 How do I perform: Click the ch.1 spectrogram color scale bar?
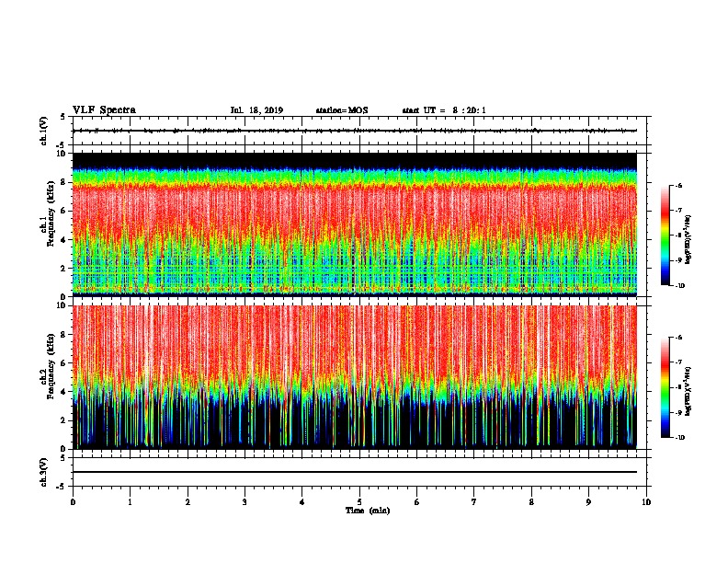pyautogui.click(x=665, y=236)
